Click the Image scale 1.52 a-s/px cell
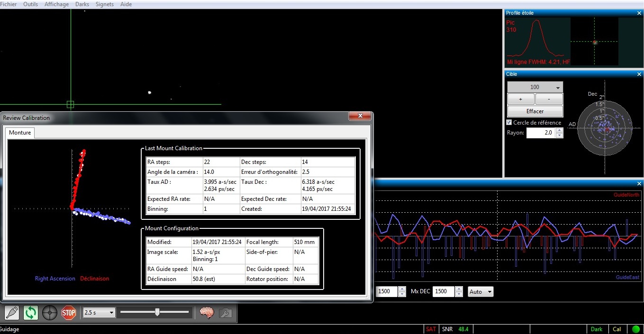Viewport: 644px width, 334px height. point(218,255)
